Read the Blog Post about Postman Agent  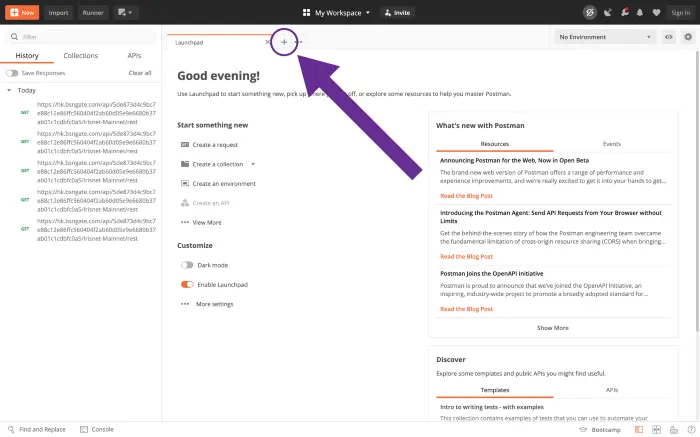click(x=466, y=257)
